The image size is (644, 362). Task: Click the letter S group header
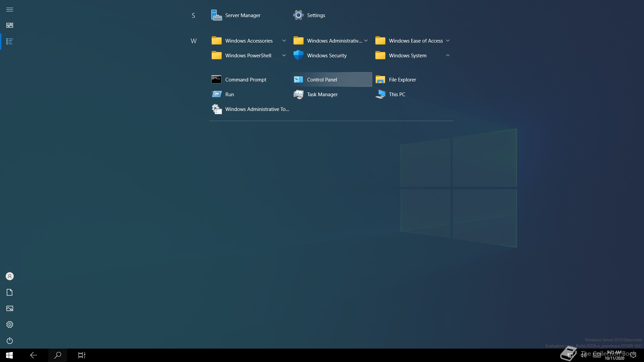tap(194, 15)
